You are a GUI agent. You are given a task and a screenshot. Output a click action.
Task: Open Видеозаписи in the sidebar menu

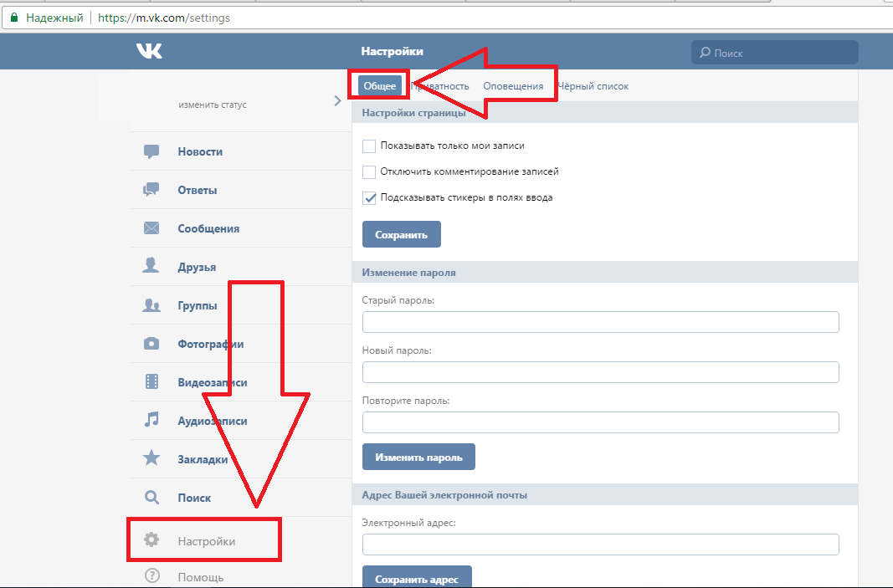coord(241,382)
